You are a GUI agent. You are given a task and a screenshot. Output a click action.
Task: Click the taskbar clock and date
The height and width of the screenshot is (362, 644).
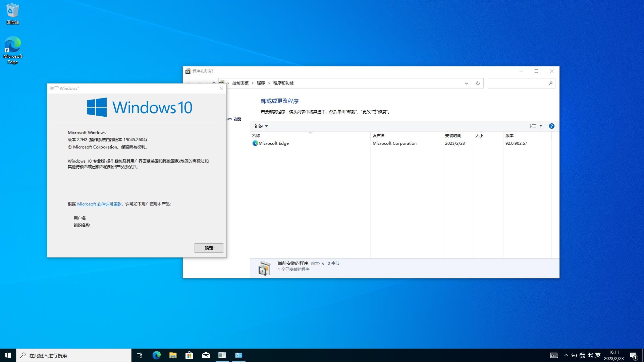point(614,355)
